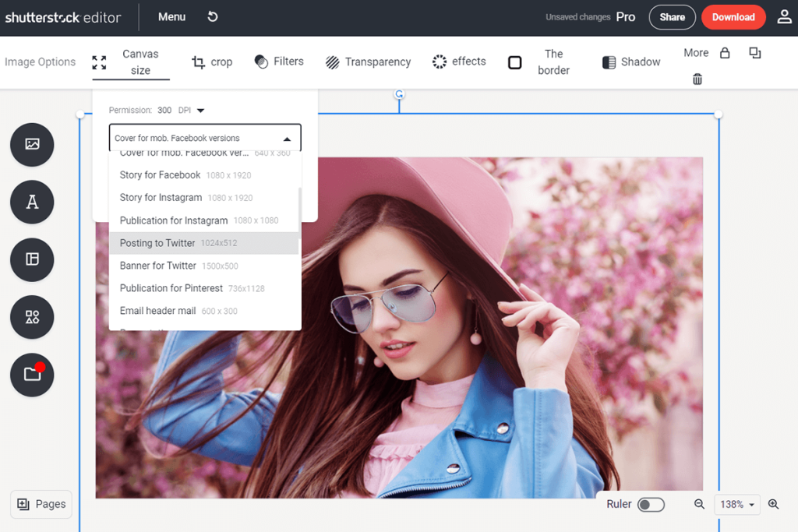Select the Crop tool
The image size is (798, 532).
click(211, 62)
